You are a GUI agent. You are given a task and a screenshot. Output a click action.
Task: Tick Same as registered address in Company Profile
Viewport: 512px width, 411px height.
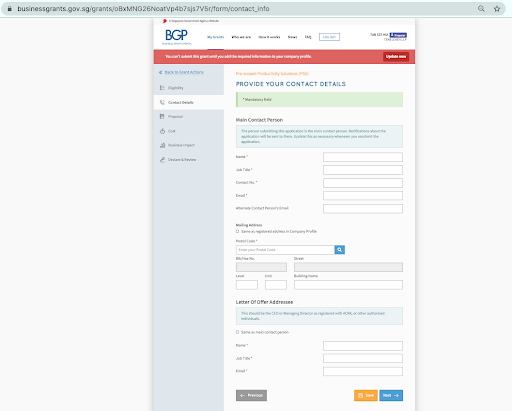pyautogui.click(x=237, y=231)
